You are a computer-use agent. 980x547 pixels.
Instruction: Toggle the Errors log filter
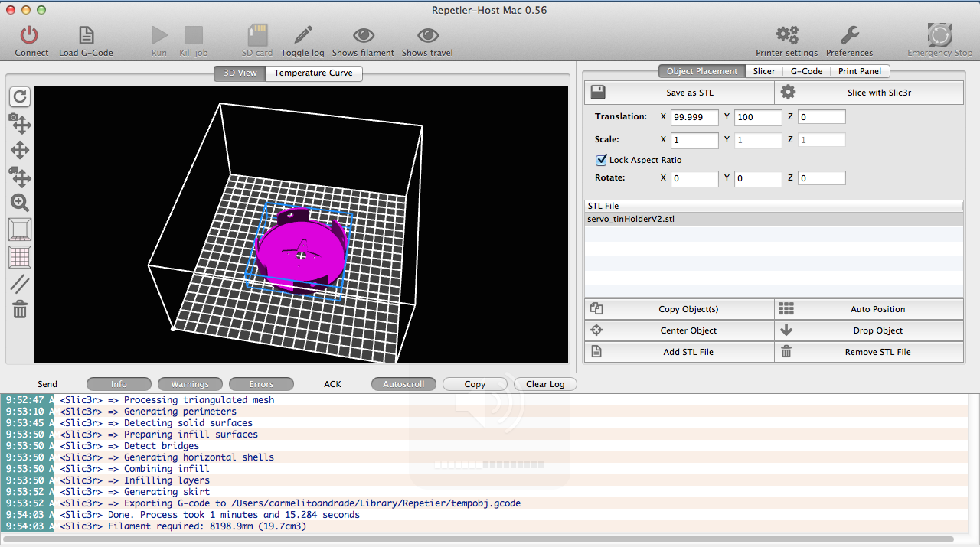(261, 384)
